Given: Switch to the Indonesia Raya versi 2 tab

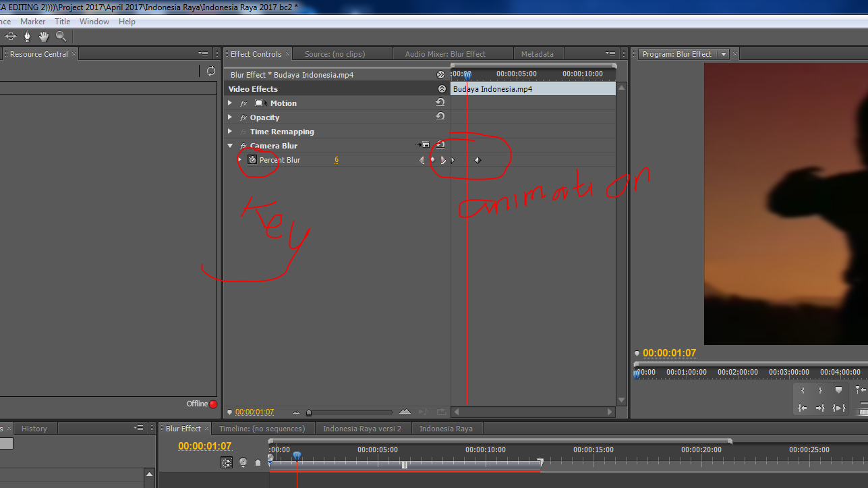Looking at the screenshot, I should click(363, 428).
